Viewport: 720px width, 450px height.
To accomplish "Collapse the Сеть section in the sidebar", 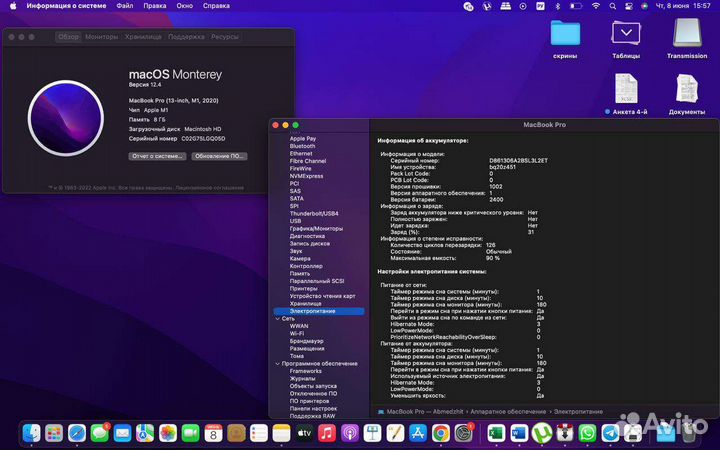I will (277, 319).
